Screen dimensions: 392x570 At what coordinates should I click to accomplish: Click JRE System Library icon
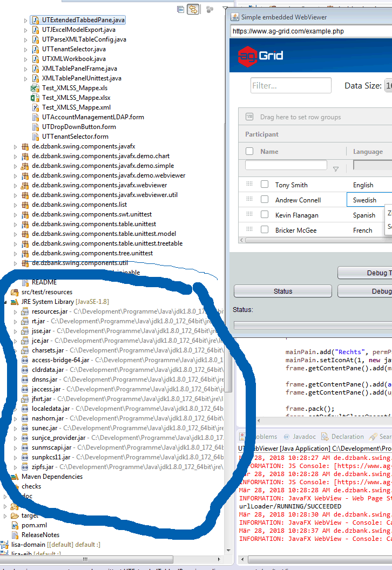(15, 302)
